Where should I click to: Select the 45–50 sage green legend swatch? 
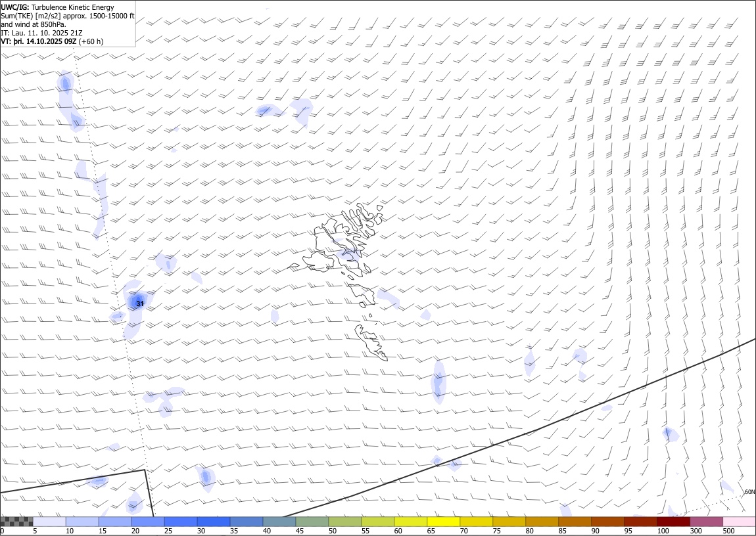tap(312, 522)
